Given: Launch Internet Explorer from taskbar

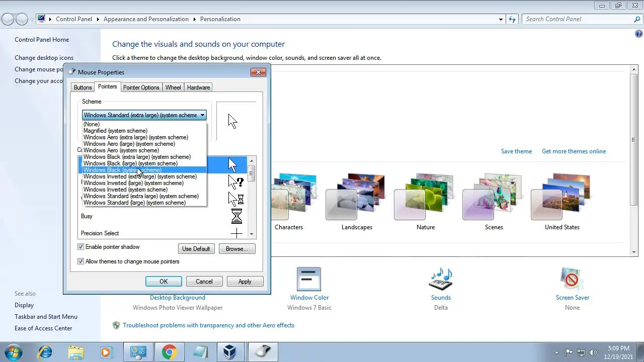Looking at the screenshot, I should pos(45,352).
